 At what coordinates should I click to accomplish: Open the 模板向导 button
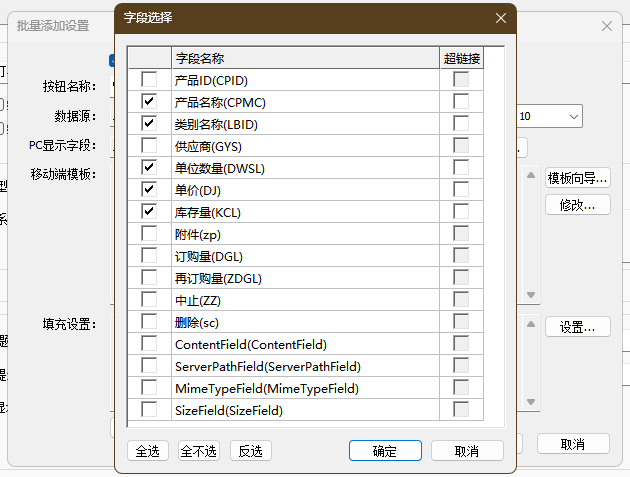coord(577,178)
